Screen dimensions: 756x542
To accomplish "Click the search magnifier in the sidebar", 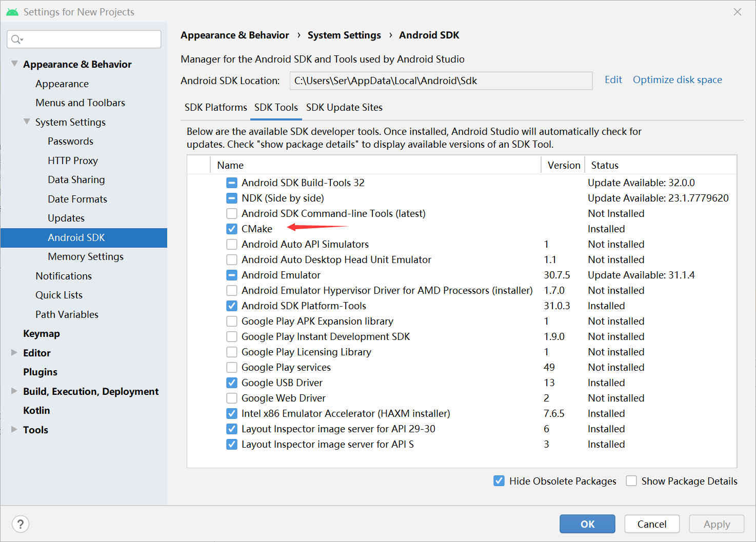I will (17, 39).
